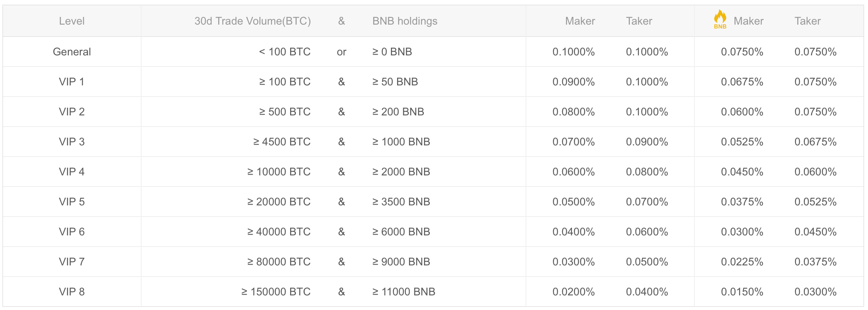Viewport: 868px width, 310px height.
Task: Click the 'or' text in General row
Action: [342, 52]
